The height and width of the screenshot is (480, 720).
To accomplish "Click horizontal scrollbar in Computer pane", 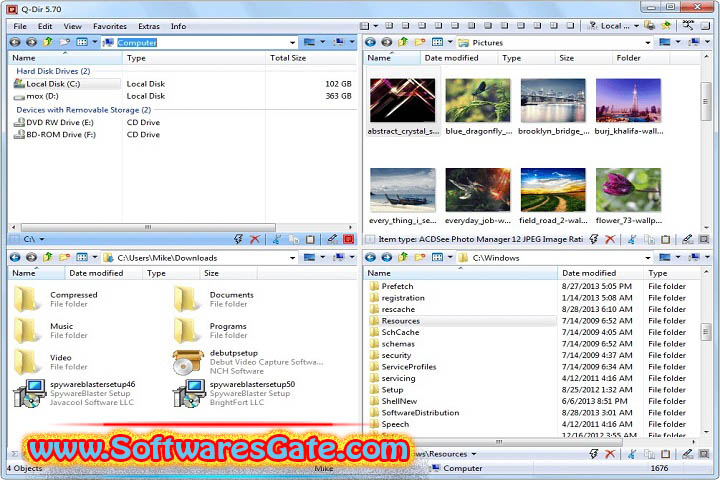I will pos(148,227).
